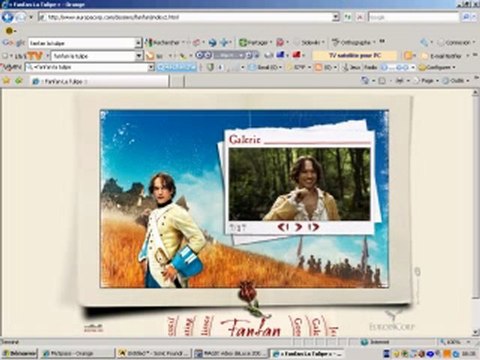Select the Fanfan La Tulipe browser tab
The image size is (480, 360).
tap(99, 81)
